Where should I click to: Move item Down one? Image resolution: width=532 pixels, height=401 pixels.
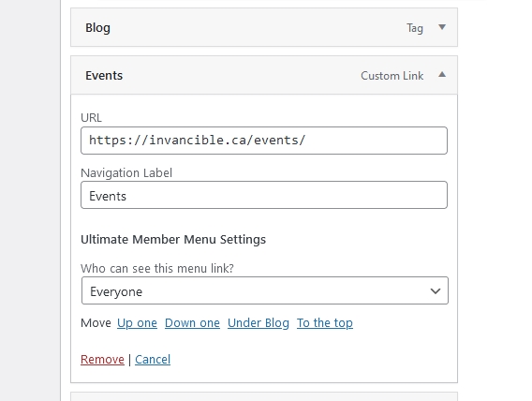point(192,323)
